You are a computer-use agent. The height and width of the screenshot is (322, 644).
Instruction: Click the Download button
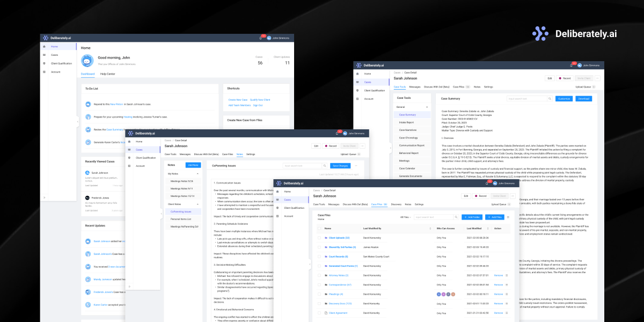point(583,99)
